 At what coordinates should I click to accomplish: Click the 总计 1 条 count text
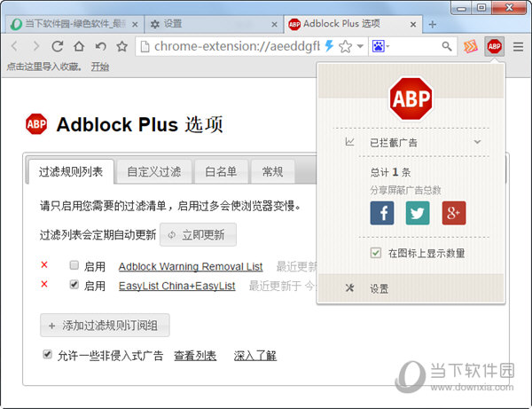(390, 172)
